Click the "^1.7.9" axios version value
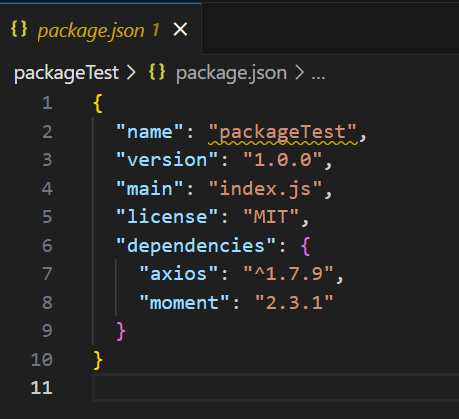The height and width of the screenshot is (419, 459). [289, 274]
